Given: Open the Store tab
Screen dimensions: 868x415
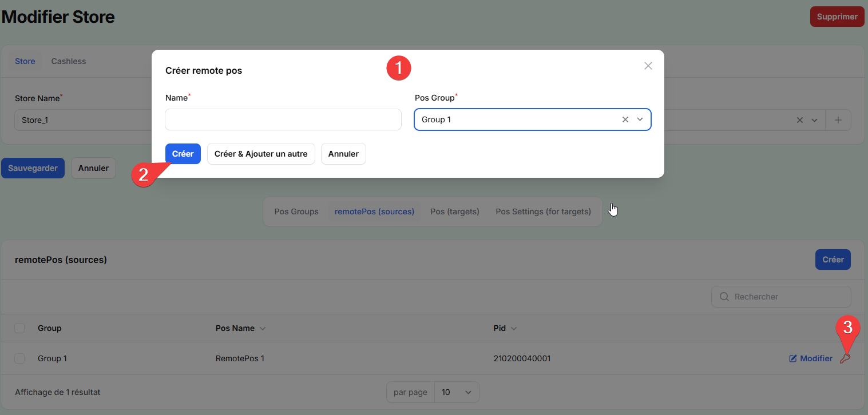Looking at the screenshot, I should pos(25,61).
